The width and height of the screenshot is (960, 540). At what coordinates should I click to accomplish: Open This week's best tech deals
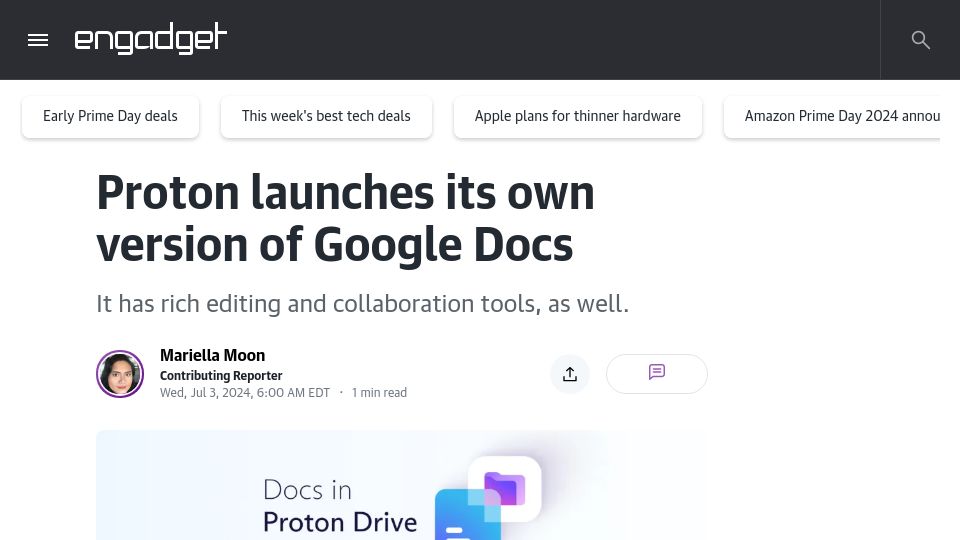coord(326,116)
